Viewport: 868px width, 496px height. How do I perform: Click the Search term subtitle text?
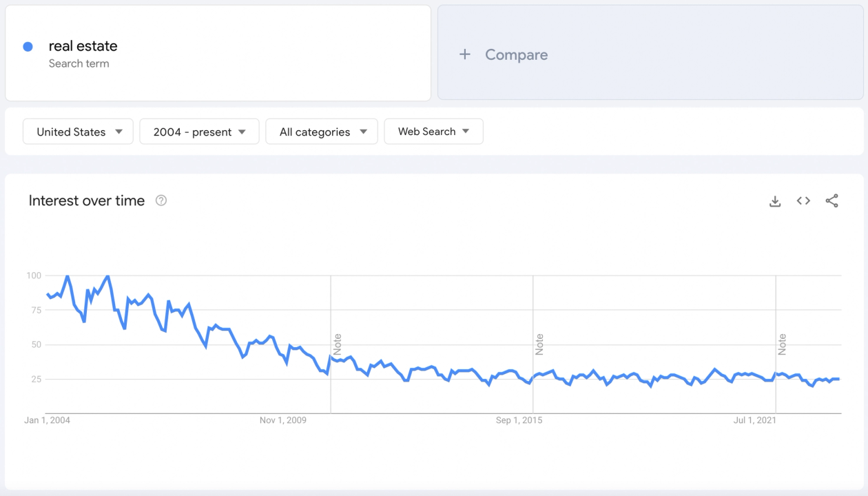pyautogui.click(x=79, y=63)
